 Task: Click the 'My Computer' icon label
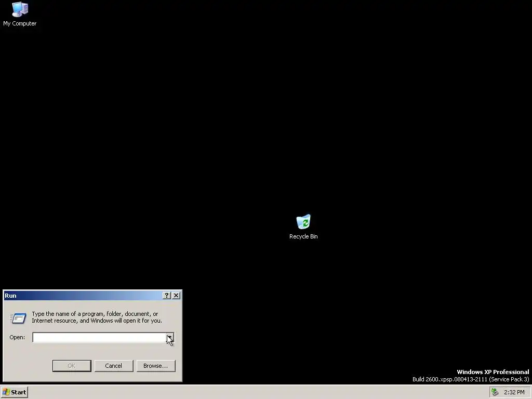click(20, 23)
